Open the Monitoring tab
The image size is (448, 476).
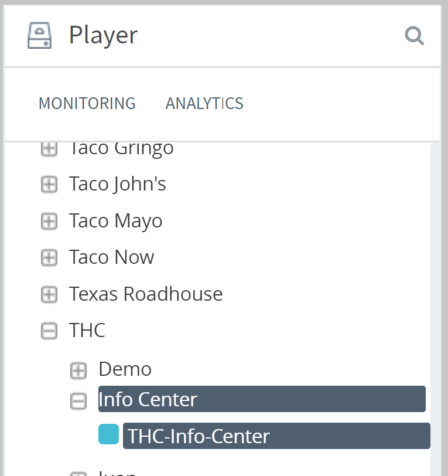point(87,103)
